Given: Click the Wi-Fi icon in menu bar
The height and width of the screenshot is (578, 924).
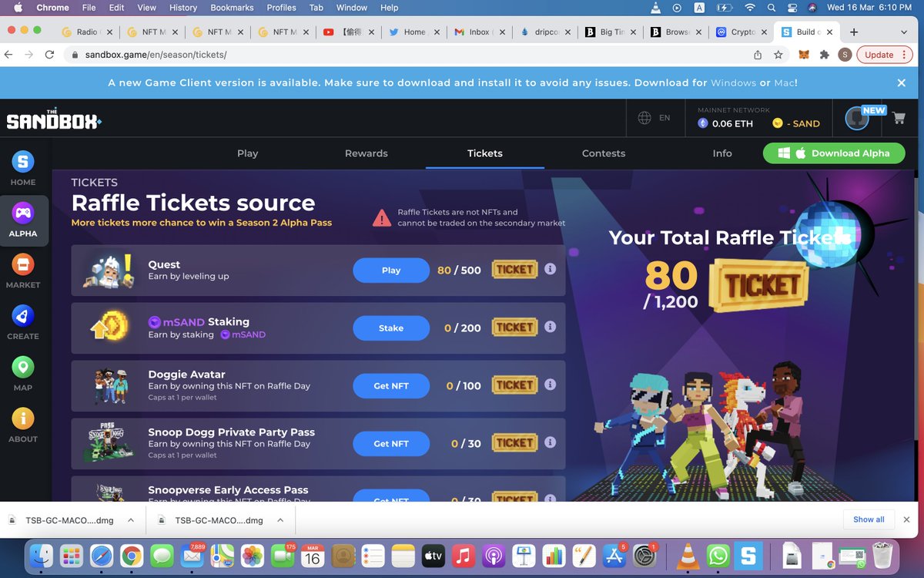Looking at the screenshot, I should (x=749, y=8).
